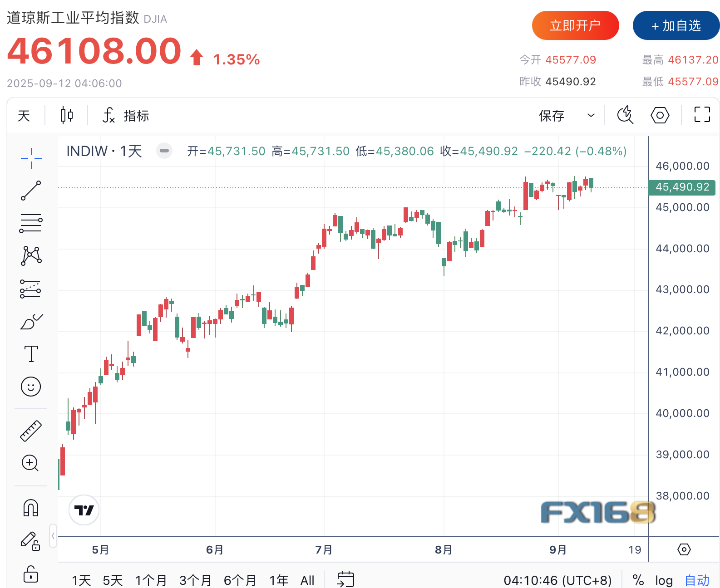Select the brush drawing tool
Screen dimensions: 720x588
pos(31,322)
